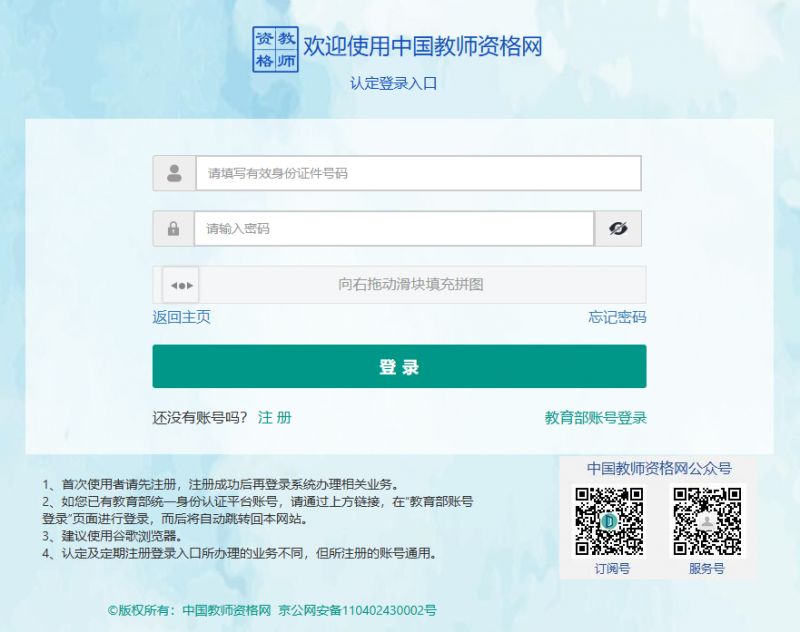The width and height of the screenshot is (800, 632).
Task: Click the 教师资格 site logo
Action: coord(276,49)
